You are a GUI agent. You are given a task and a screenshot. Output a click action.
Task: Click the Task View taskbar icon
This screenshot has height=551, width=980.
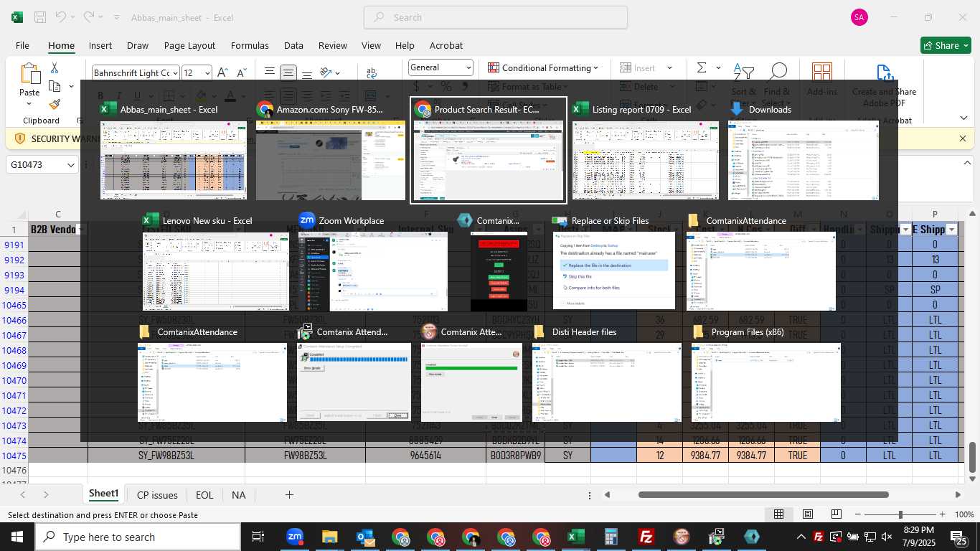[x=258, y=537]
